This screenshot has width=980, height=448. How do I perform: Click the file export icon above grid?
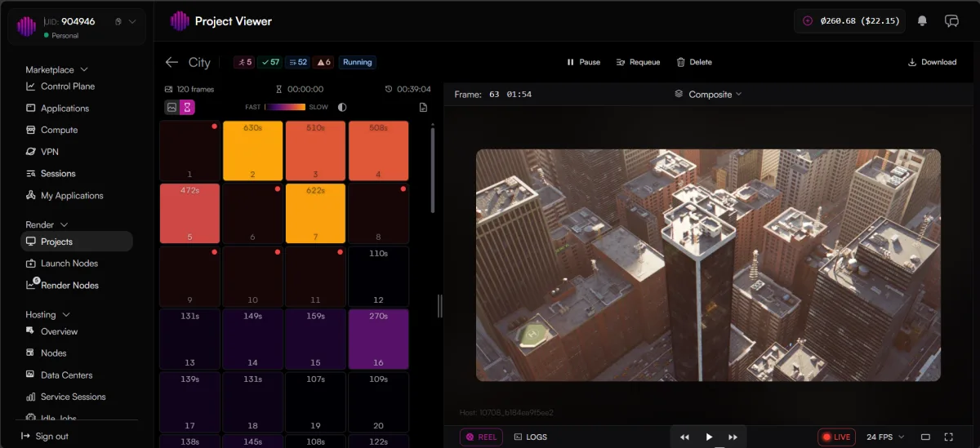[423, 107]
